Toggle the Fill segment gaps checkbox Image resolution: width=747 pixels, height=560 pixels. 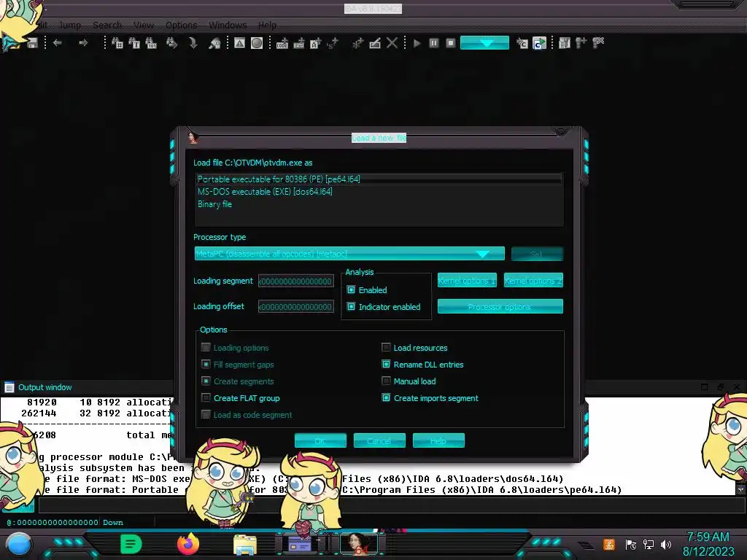tap(206, 365)
